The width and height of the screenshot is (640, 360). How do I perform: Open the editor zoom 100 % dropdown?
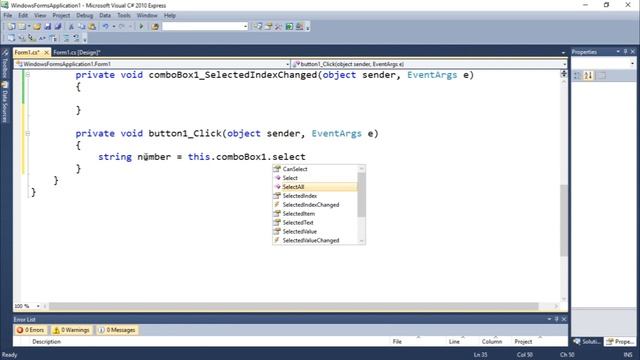click(x=38, y=306)
